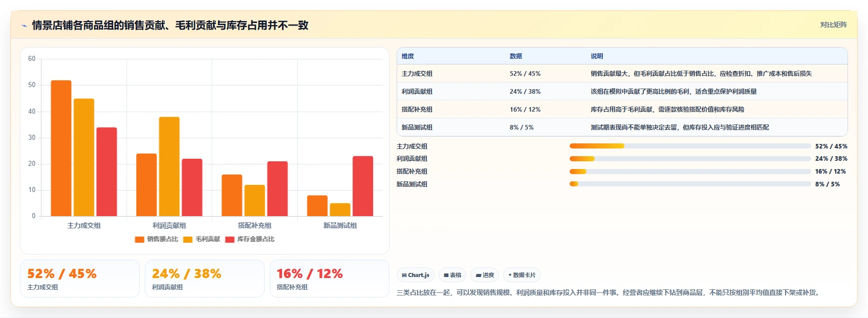The height and width of the screenshot is (318, 868).
Task: Click the red inventory bar for 新品测试组
Action: 363,186
